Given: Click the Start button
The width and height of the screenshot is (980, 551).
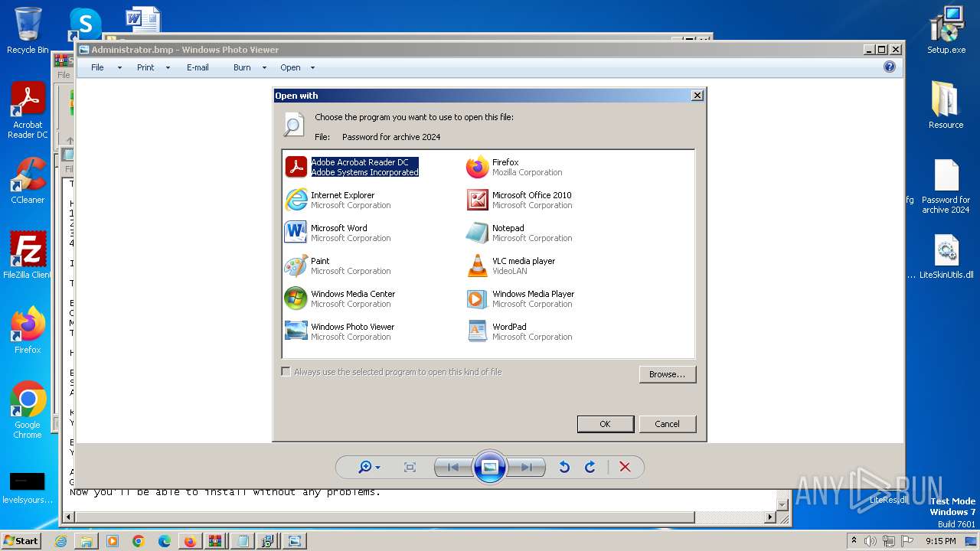Looking at the screenshot, I should 21,541.
